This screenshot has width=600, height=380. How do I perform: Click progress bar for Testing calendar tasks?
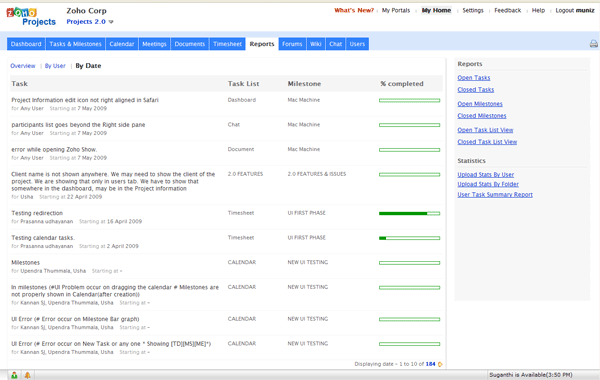(409, 238)
